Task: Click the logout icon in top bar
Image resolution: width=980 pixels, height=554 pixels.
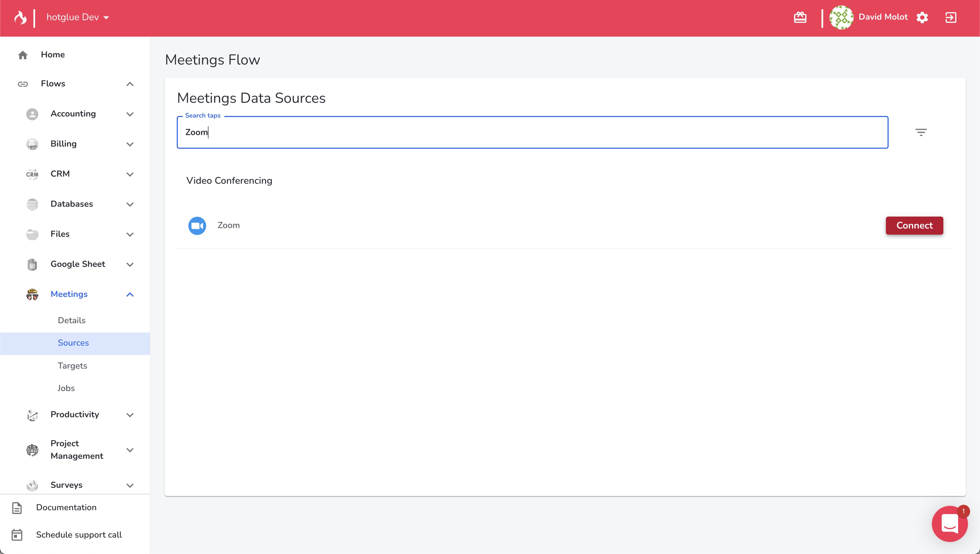Action: 951,18
